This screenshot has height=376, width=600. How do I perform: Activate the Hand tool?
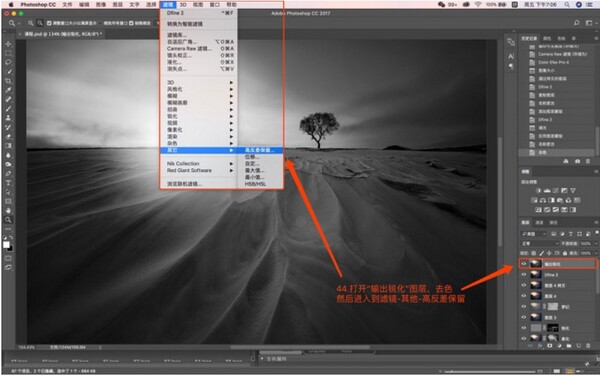point(8,210)
